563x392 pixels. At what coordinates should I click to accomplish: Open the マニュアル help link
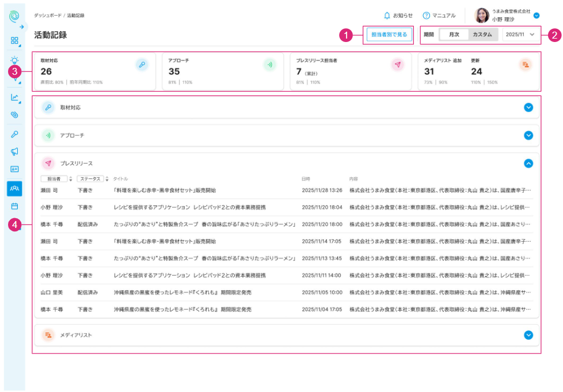click(439, 16)
